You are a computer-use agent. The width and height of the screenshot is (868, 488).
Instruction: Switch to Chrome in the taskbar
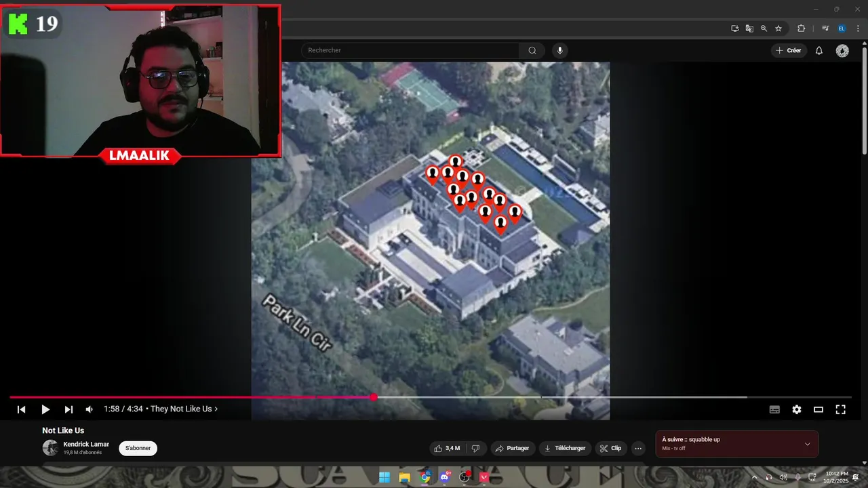point(425,477)
